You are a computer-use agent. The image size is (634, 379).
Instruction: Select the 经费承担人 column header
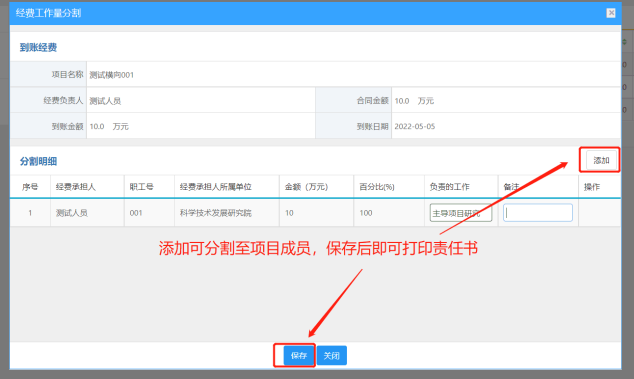pos(76,187)
